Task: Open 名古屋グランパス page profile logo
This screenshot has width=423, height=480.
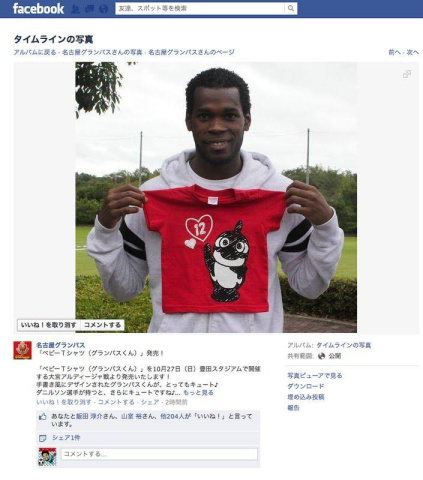Action: click(22, 350)
